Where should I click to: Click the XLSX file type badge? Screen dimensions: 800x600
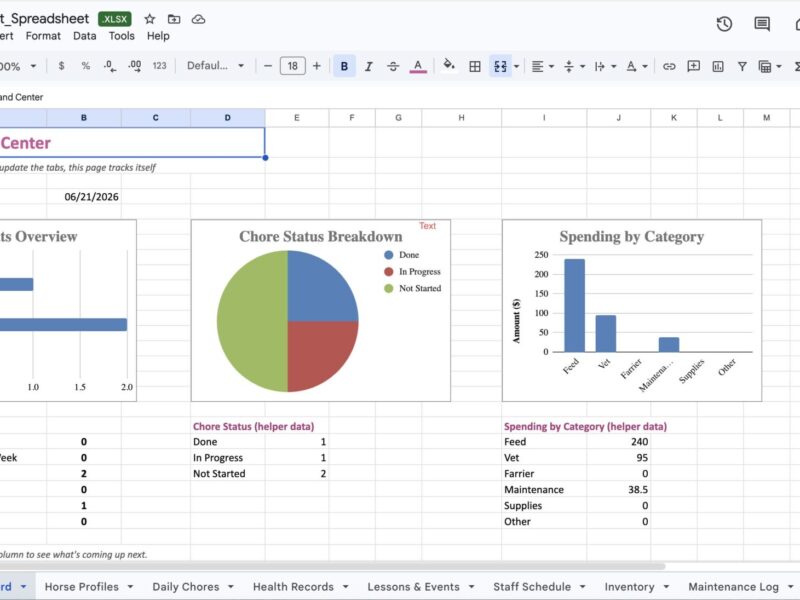click(x=115, y=19)
